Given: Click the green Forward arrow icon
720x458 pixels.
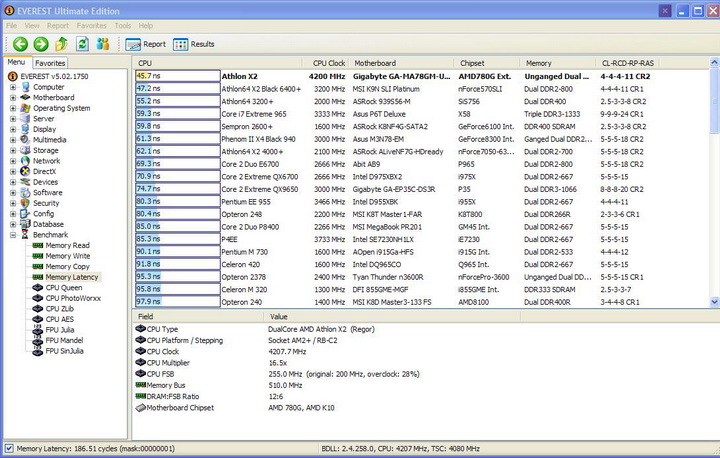Looking at the screenshot, I should 40,44.
